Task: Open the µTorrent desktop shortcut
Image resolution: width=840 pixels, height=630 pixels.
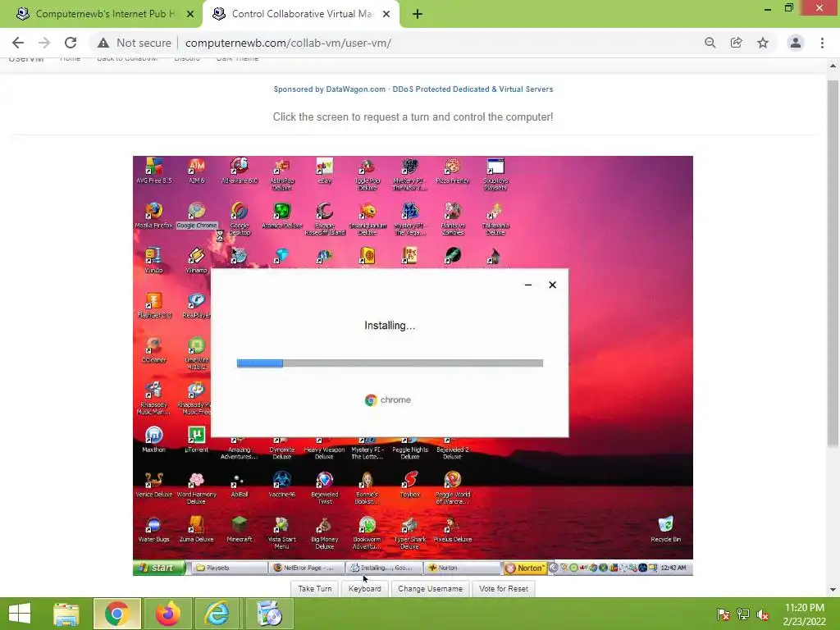Action: coord(197,440)
